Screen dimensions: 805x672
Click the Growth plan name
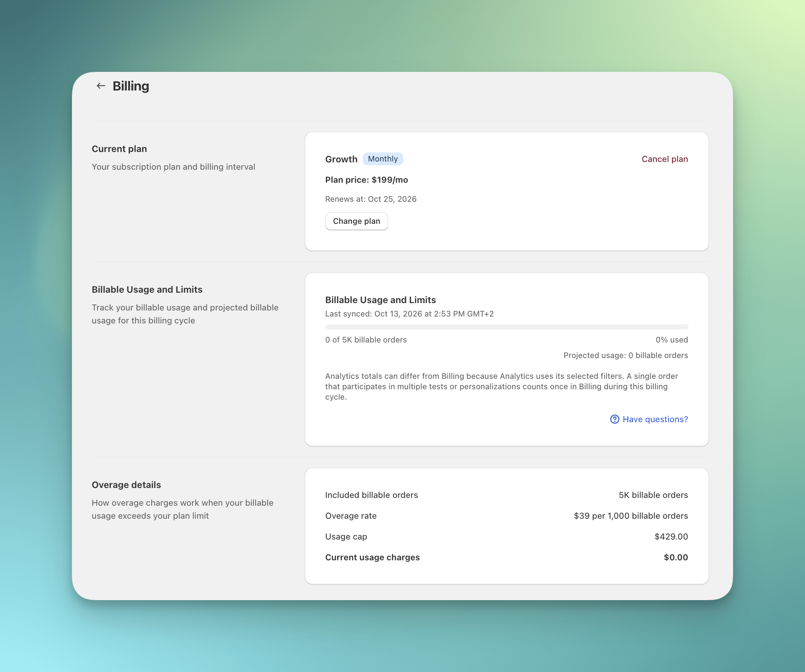341,159
